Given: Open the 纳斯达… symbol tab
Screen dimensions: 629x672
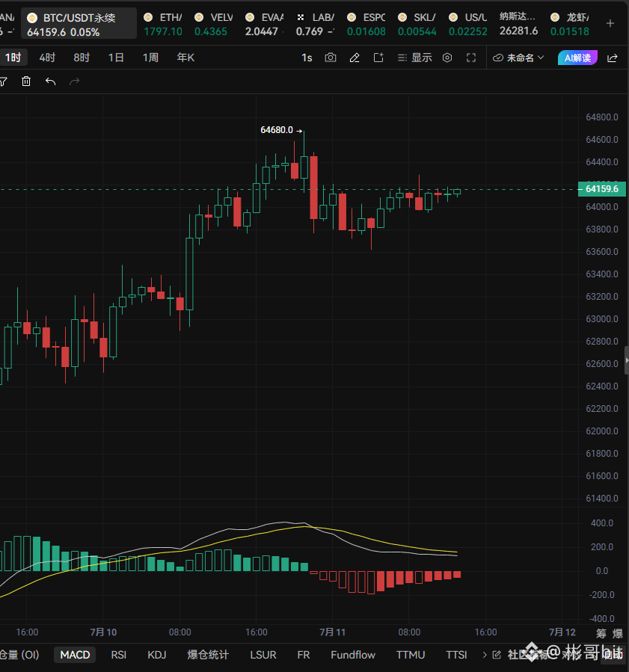Looking at the screenshot, I should pyautogui.click(x=519, y=24).
